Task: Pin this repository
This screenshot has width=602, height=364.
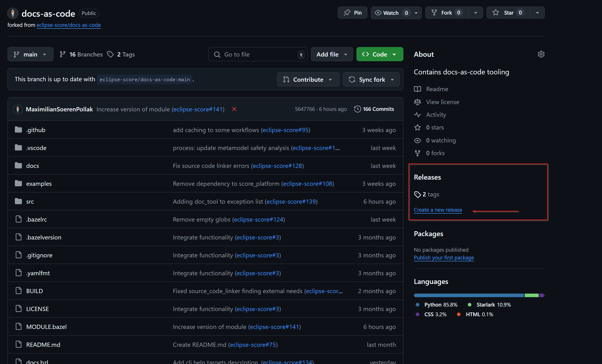Action: pos(352,13)
